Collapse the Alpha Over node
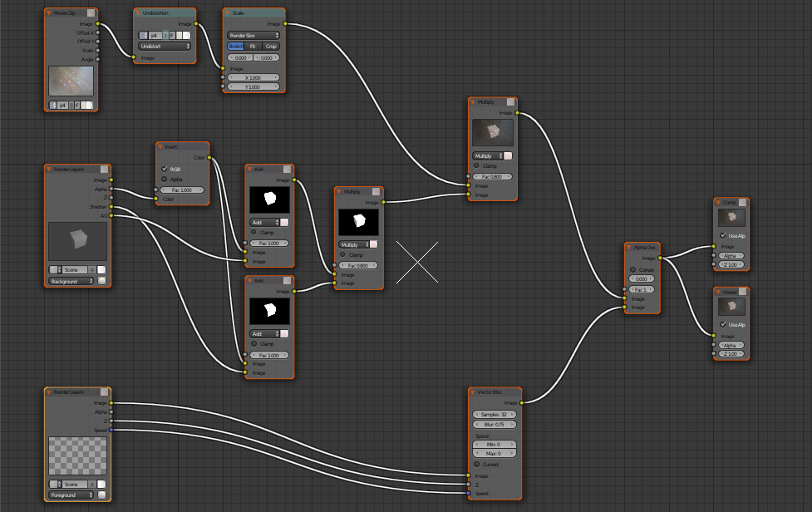Image resolution: width=812 pixels, height=512 pixels. click(629, 248)
